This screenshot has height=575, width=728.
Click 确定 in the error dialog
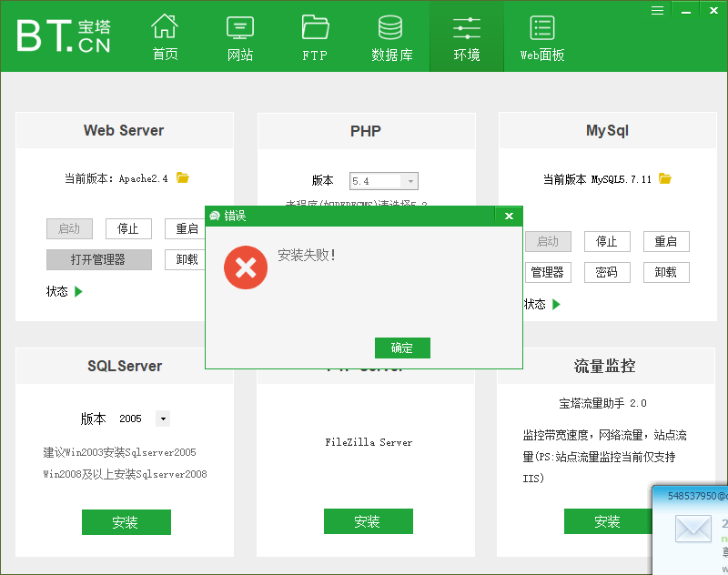pos(402,348)
